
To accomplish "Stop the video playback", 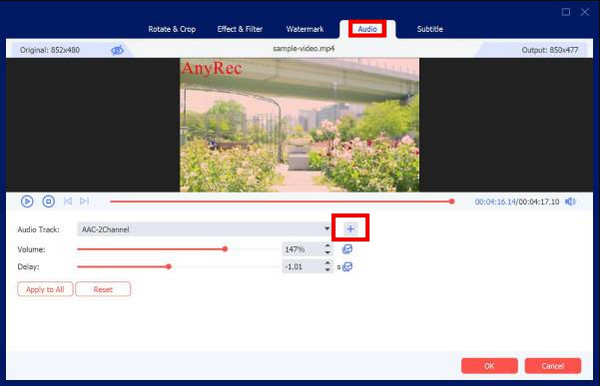I will pyautogui.click(x=48, y=201).
